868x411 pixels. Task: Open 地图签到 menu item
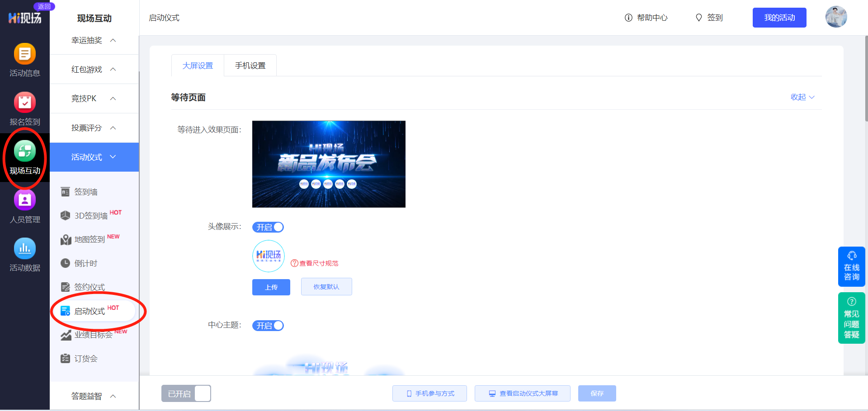[x=90, y=239]
